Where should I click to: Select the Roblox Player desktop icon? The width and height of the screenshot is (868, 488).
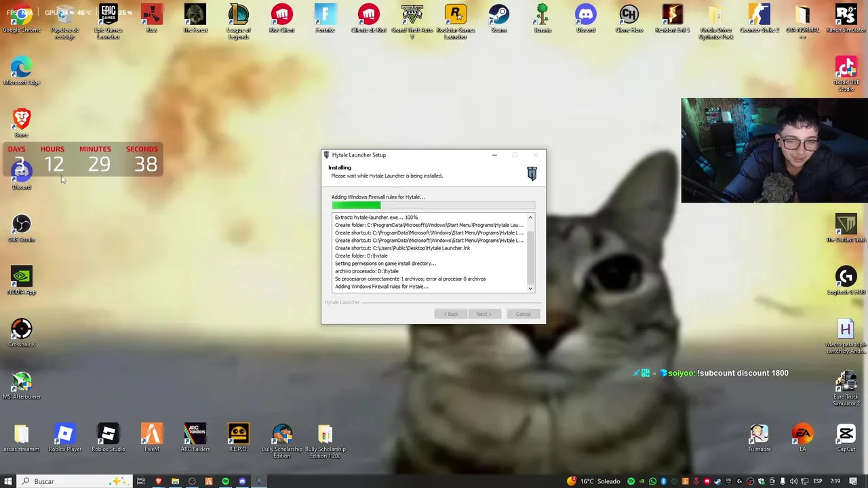(x=65, y=438)
